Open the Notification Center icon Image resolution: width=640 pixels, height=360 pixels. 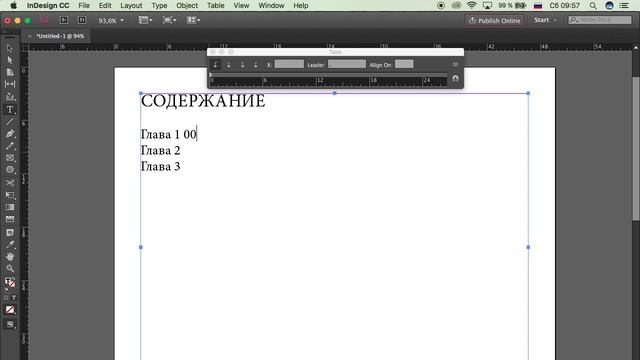624,5
